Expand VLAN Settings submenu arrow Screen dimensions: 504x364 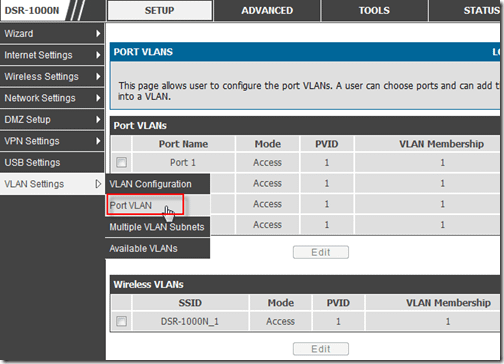(x=98, y=184)
